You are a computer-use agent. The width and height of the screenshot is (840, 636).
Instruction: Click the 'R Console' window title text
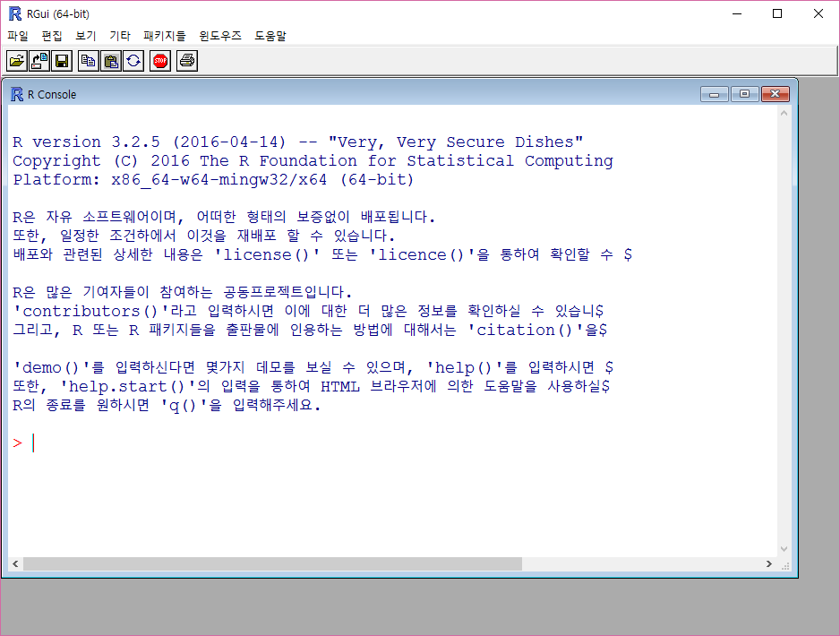[x=52, y=94]
